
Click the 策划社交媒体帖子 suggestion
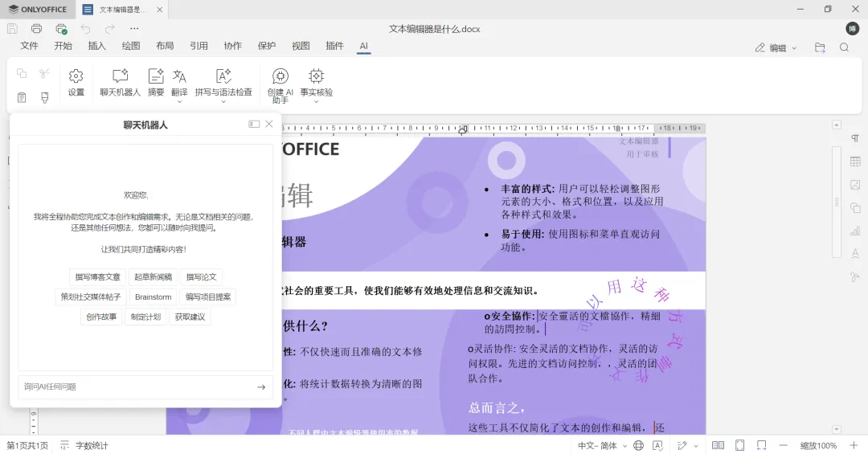[x=91, y=297]
